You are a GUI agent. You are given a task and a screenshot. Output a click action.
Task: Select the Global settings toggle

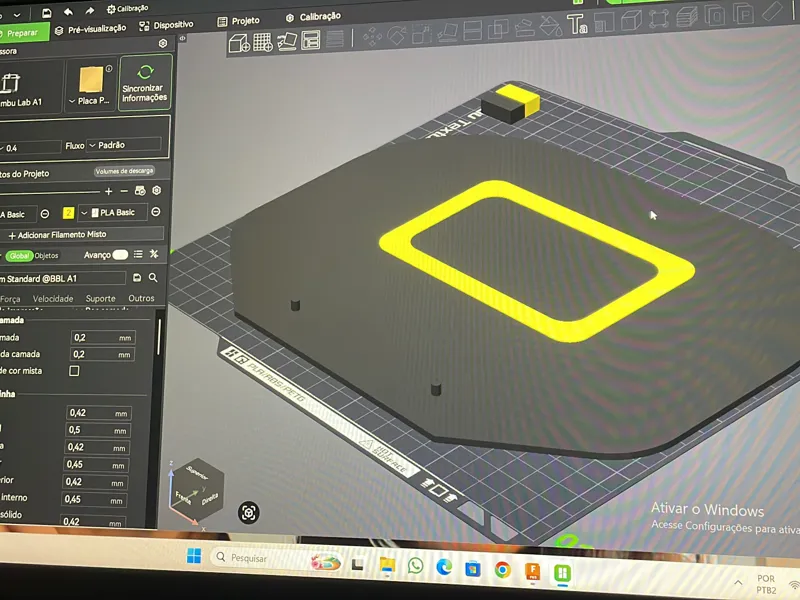coord(19,256)
